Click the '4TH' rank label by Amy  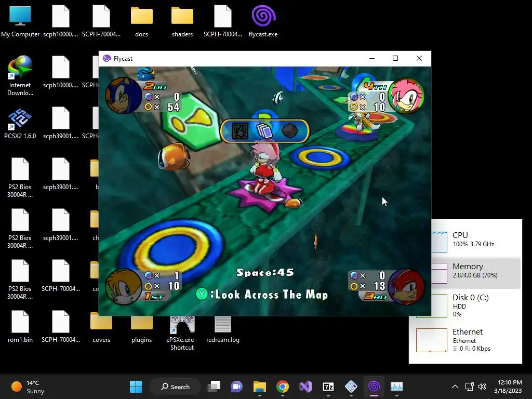tap(375, 86)
